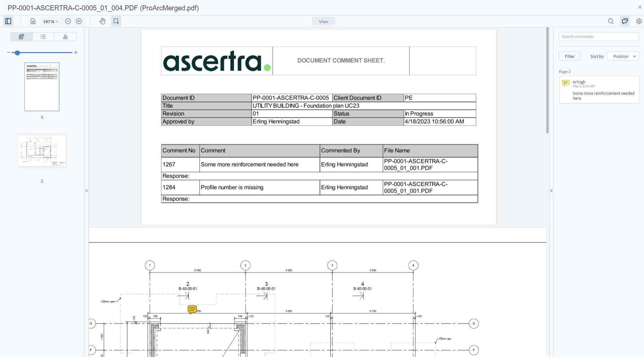Select page 2 thumbnail in sidebar
644x357 pixels.
(42, 150)
